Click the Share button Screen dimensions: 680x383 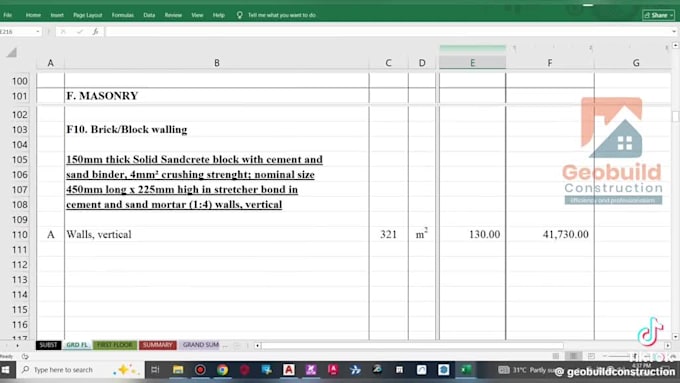click(658, 15)
